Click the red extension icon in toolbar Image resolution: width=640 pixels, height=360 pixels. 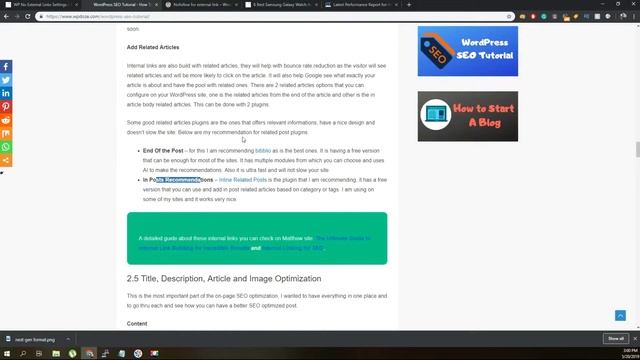(533, 16)
